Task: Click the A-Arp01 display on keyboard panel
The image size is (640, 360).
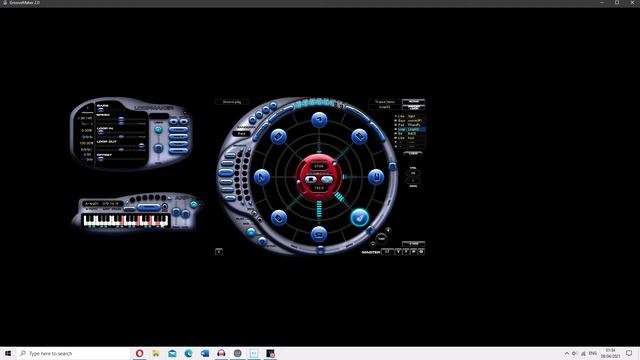Action: click(102, 203)
